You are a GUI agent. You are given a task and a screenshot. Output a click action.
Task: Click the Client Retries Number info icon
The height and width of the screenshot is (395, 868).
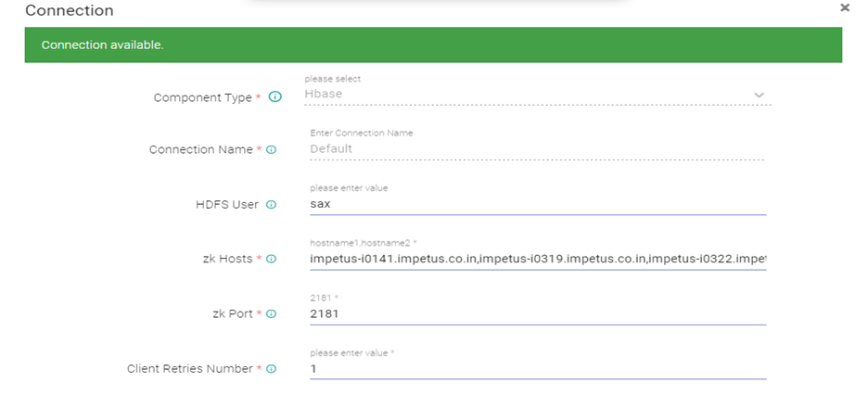(272, 369)
